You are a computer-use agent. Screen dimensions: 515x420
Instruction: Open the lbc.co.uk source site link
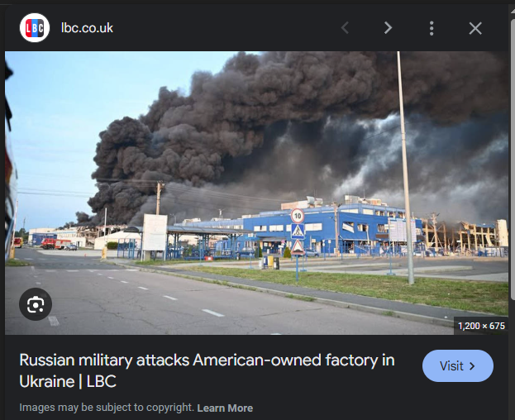[x=87, y=28]
